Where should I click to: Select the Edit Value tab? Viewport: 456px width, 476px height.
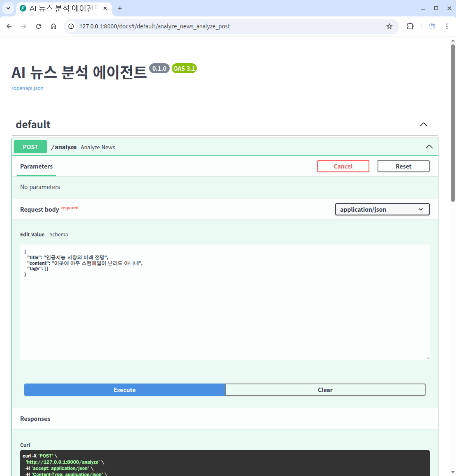pyautogui.click(x=32, y=235)
